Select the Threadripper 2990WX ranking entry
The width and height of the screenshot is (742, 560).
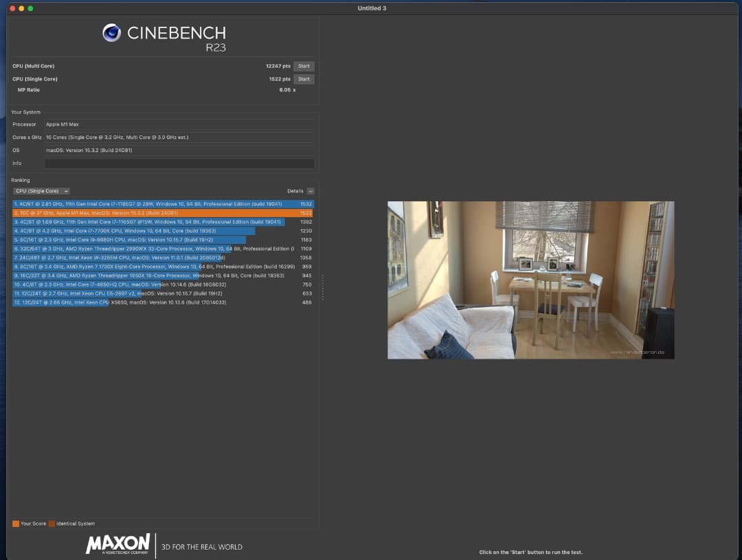pyautogui.click(x=162, y=249)
